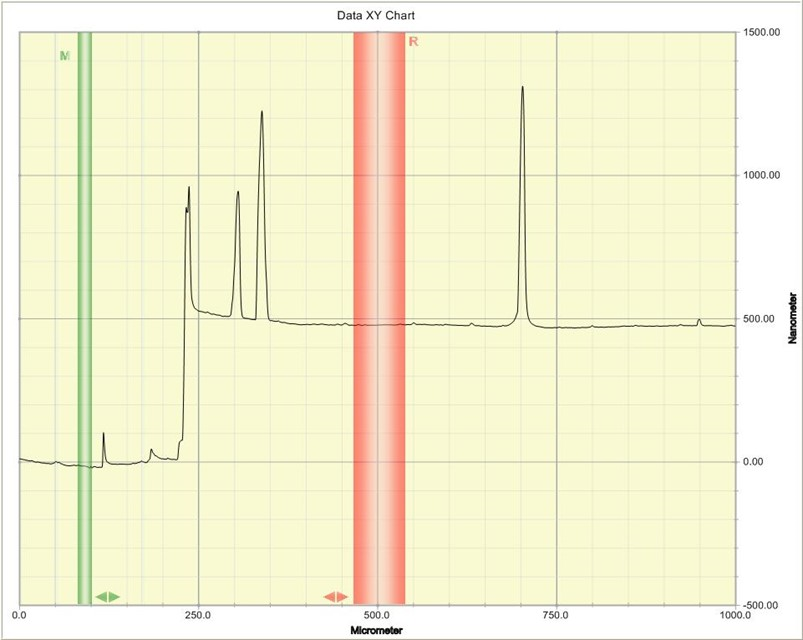Click the Micrometer x-axis label

pos(376,630)
